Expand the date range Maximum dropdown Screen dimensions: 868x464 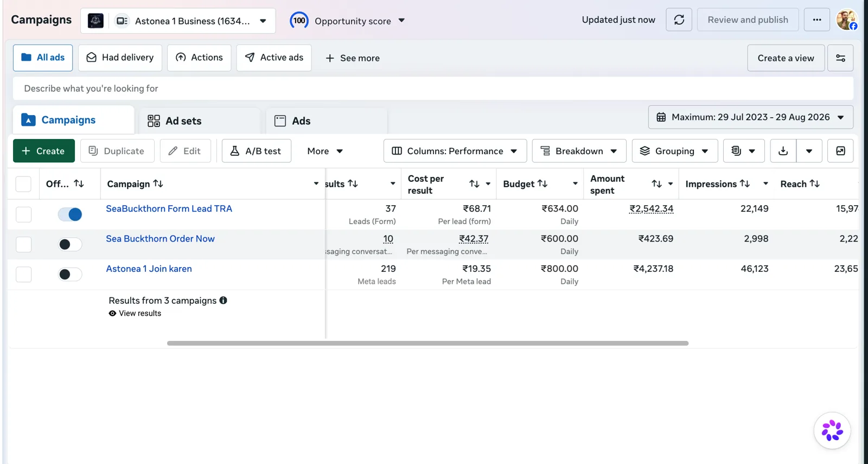pyautogui.click(x=750, y=117)
